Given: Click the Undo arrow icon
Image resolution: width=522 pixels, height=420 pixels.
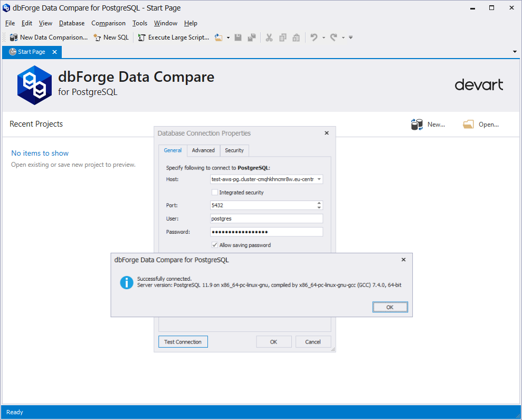Looking at the screenshot, I should click(314, 37).
